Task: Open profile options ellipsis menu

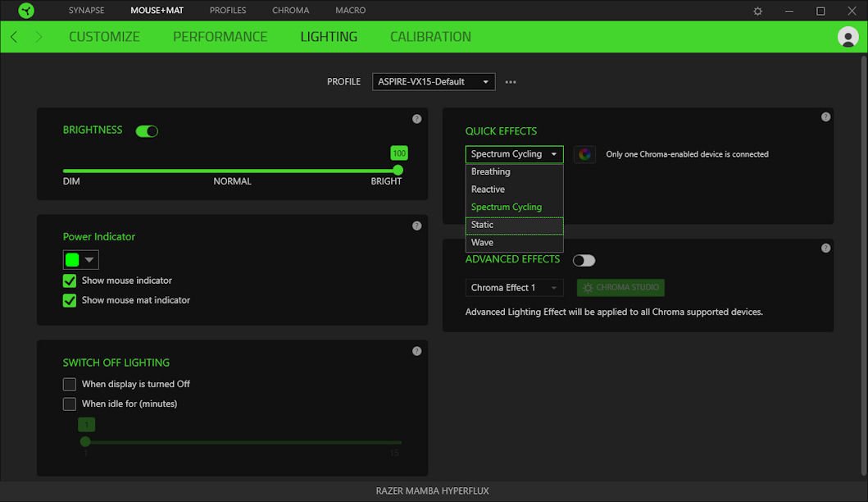Action: coord(511,82)
